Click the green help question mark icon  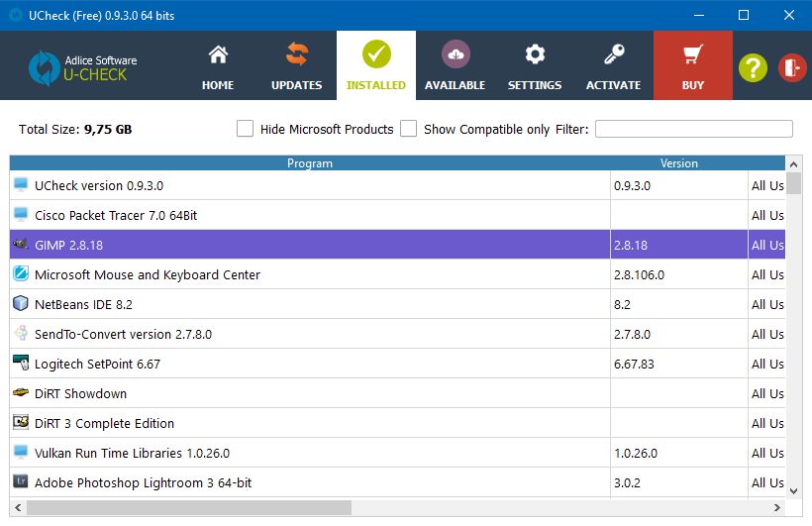pos(753,67)
